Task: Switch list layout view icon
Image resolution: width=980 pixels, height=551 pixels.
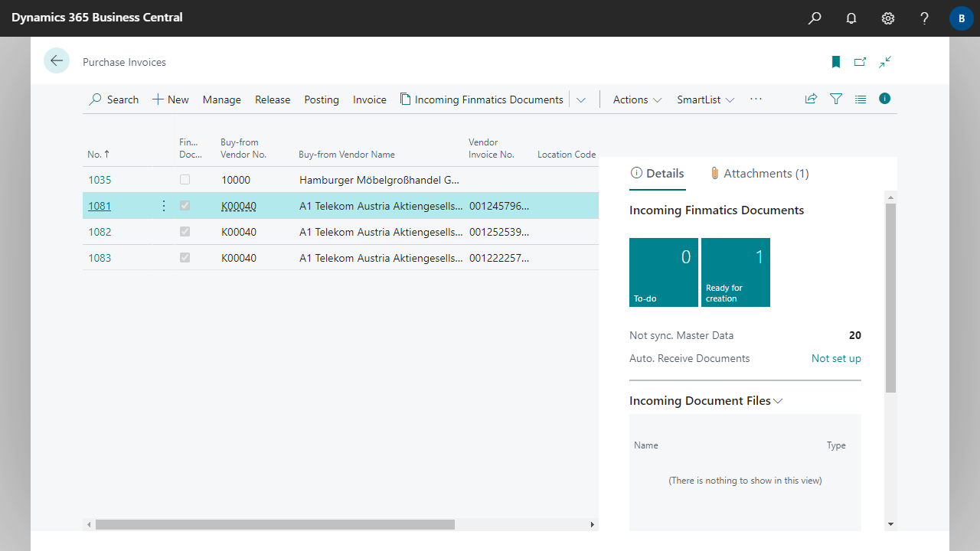Action: (861, 99)
